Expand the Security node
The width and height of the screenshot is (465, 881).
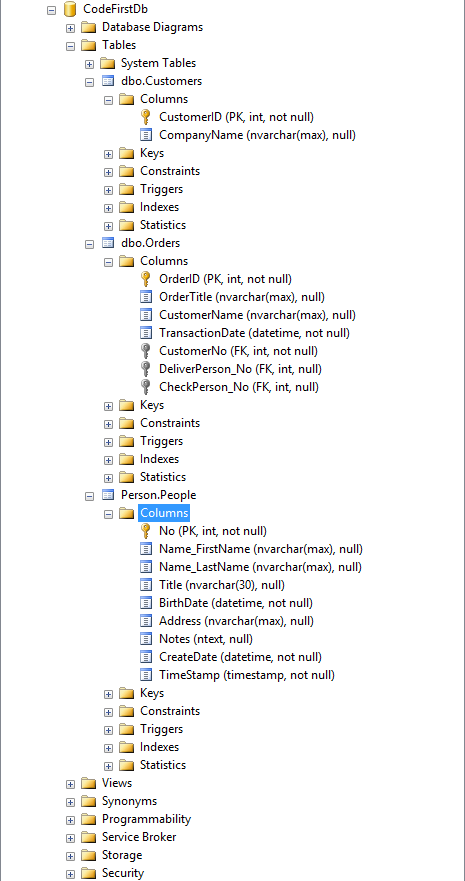[x=70, y=874]
